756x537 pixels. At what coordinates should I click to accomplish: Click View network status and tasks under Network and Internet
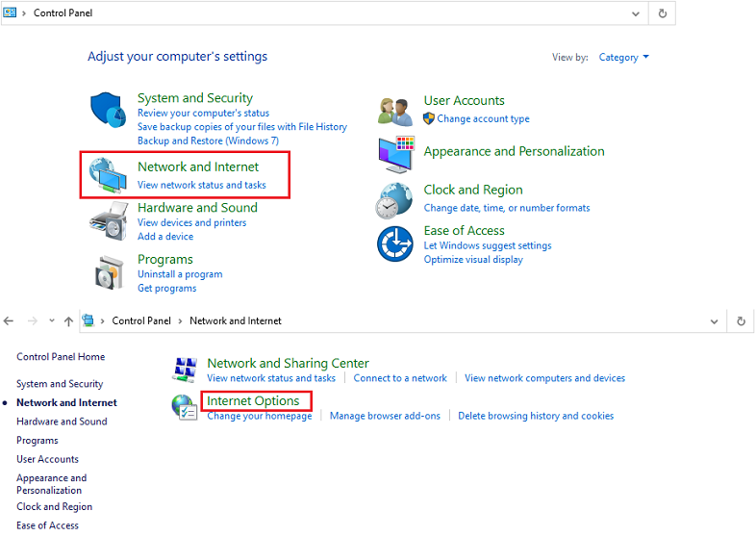point(202,185)
